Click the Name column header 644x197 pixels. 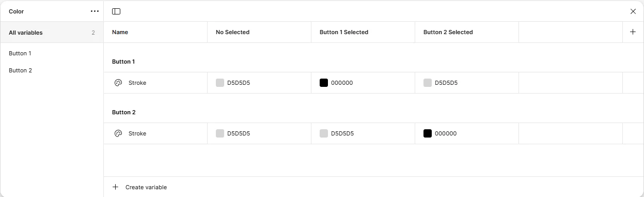point(120,32)
